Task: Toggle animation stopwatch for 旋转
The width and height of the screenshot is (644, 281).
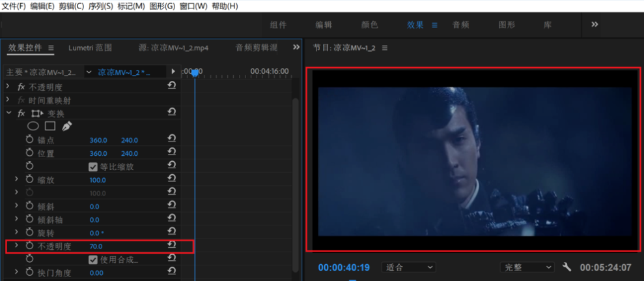Action: tap(29, 232)
